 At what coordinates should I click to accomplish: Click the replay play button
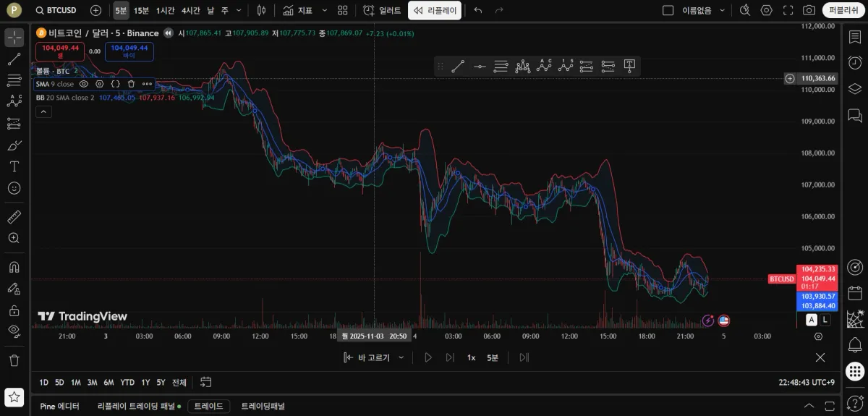(428, 357)
